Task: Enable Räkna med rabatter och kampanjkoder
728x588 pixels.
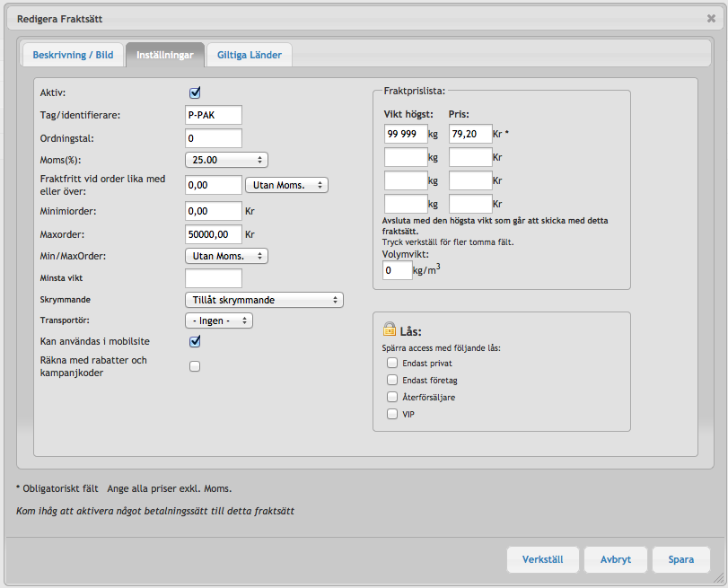Action: 195,366
